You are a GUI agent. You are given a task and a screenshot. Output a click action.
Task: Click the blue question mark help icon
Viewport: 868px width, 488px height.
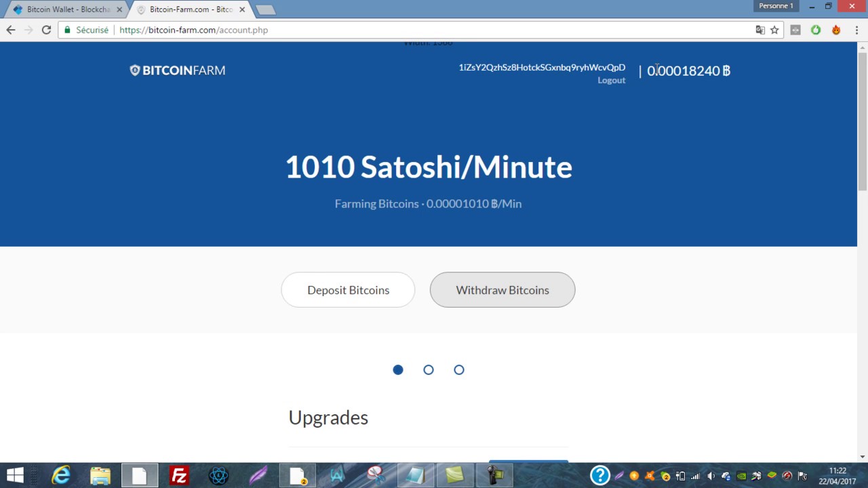coord(600,475)
